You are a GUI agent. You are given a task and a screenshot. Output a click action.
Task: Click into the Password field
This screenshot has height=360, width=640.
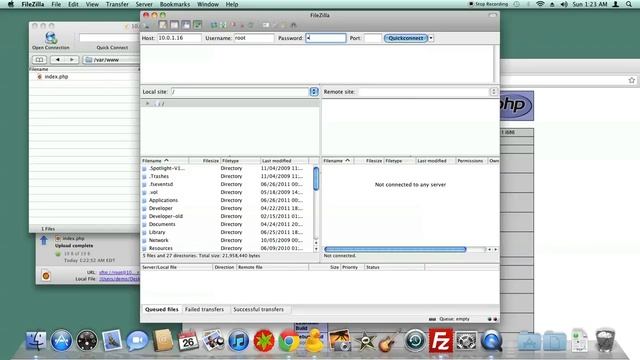click(x=326, y=38)
